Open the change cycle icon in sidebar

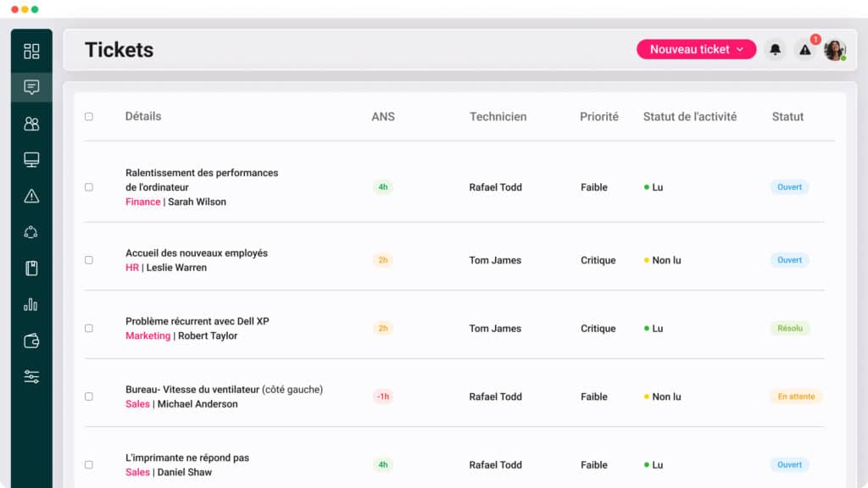[x=31, y=232]
